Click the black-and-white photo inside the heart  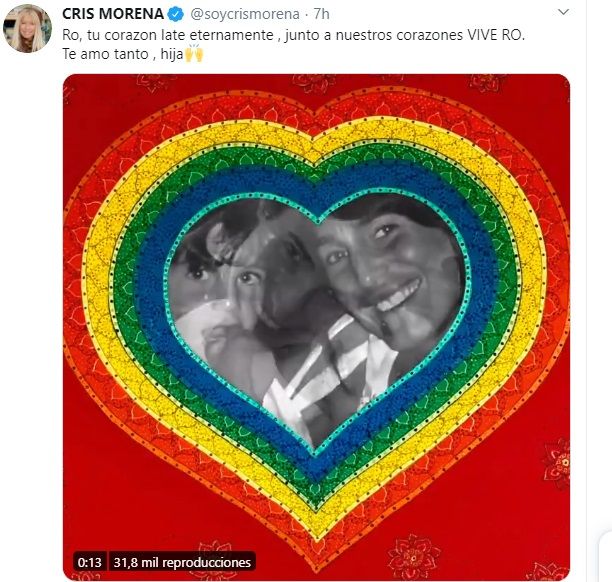pyautogui.click(x=318, y=312)
